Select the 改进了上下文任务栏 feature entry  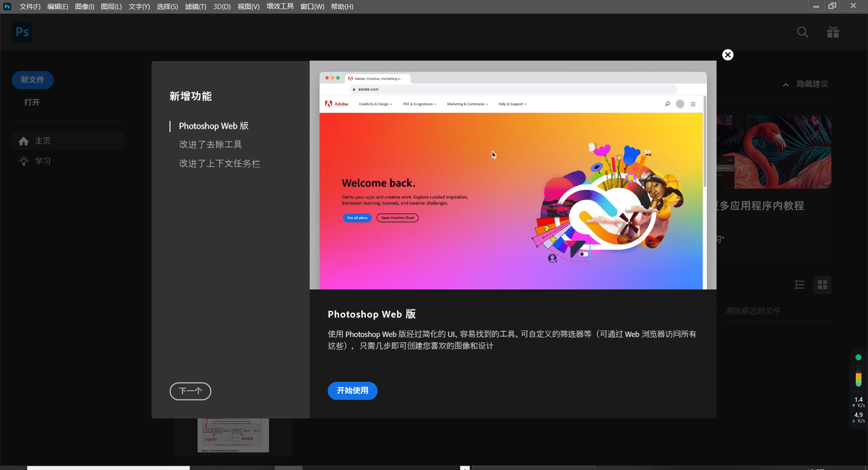pos(220,163)
